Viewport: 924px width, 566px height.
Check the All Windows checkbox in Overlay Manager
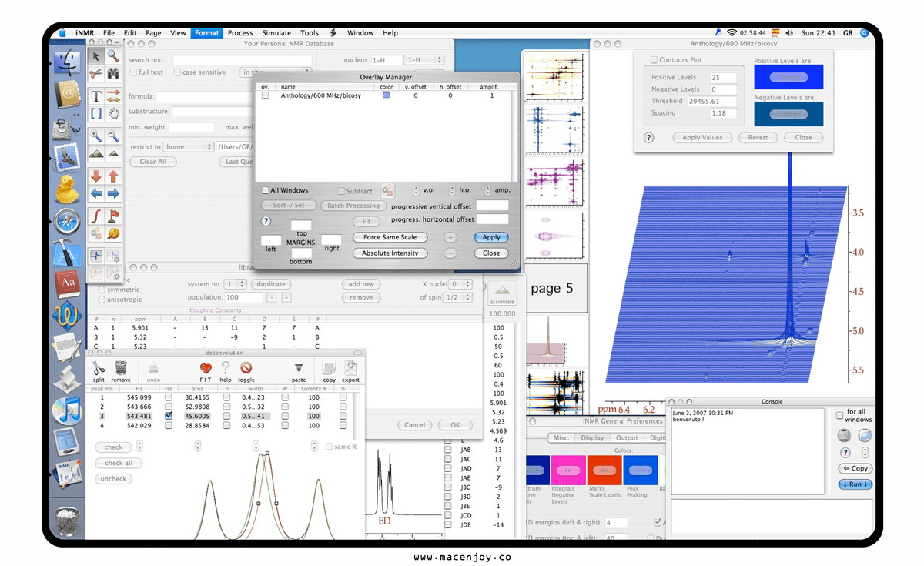click(265, 190)
